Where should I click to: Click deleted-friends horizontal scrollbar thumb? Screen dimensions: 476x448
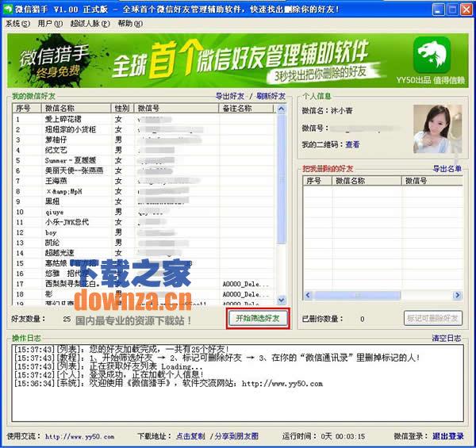(357, 295)
